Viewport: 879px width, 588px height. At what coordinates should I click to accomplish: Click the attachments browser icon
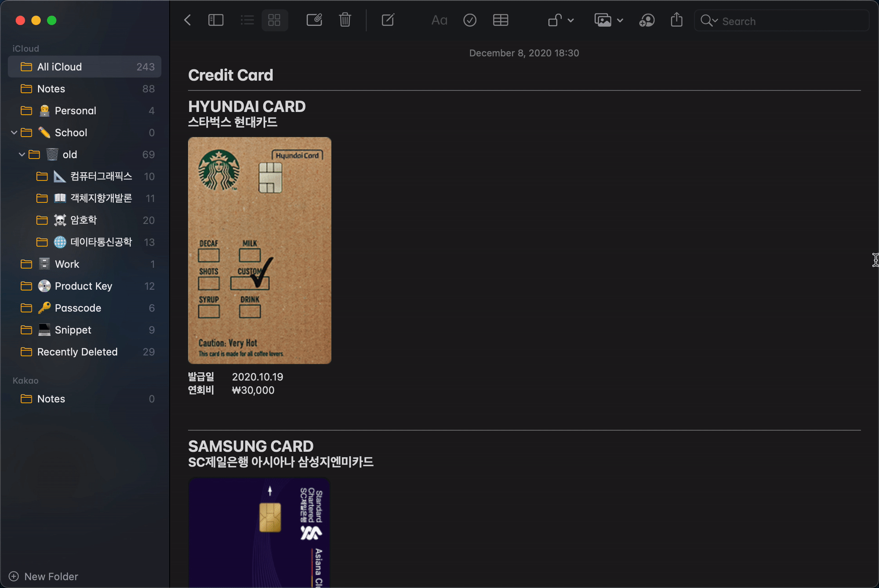point(314,20)
